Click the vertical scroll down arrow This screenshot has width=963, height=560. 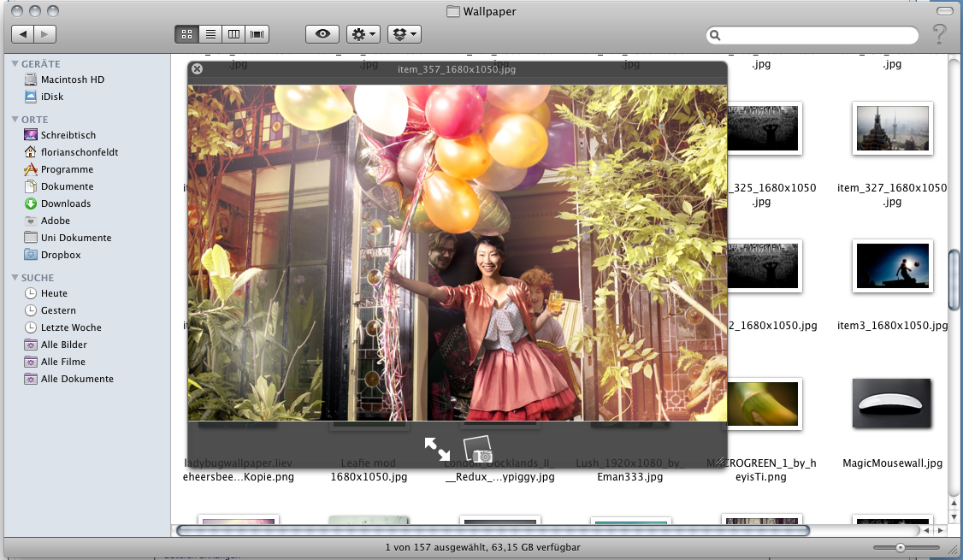(x=954, y=516)
